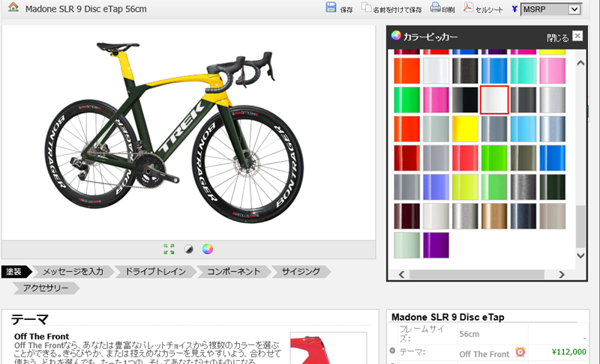
Task: Choose the light pink swatch top right
Action: (x=552, y=71)
